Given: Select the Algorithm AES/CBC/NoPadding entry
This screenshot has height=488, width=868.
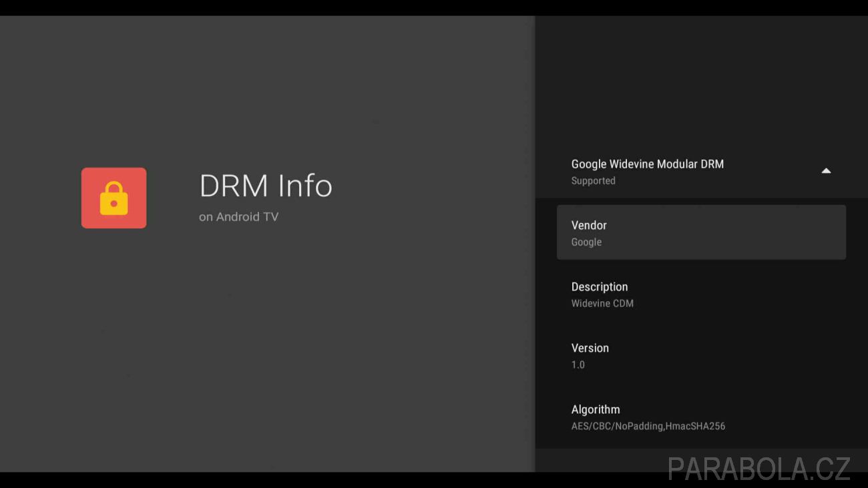Looking at the screenshot, I should click(x=701, y=417).
